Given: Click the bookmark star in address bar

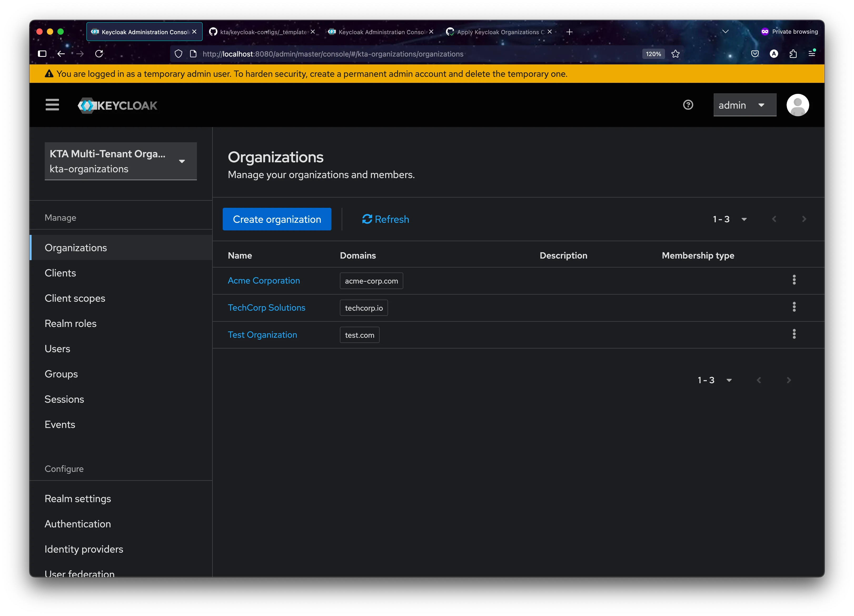Looking at the screenshot, I should pos(675,54).
